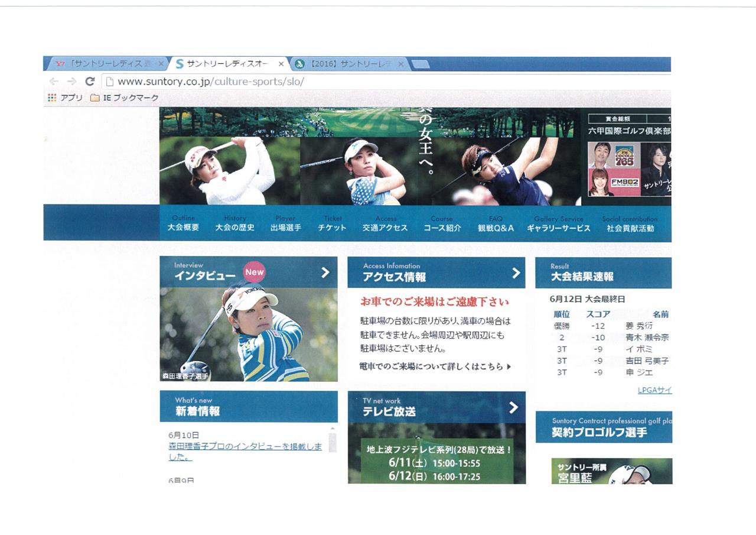Open 観戦Q&A FAQ menu item
Image resolution: width=756 pixels, height=535 pixels.
496,223
